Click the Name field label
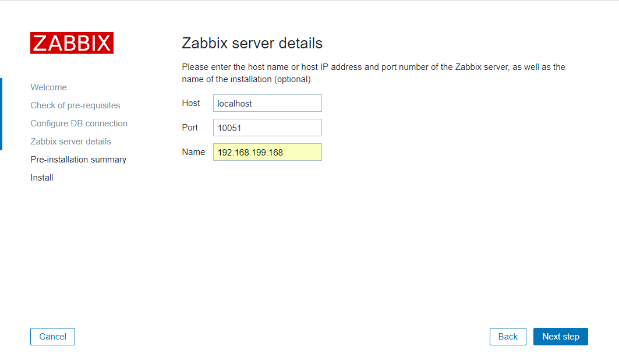 [x=193, y=152]
